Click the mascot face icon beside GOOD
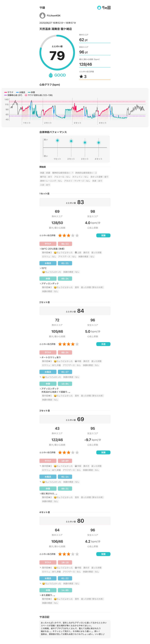The image size is (150, 644). (x=51, y=75)
